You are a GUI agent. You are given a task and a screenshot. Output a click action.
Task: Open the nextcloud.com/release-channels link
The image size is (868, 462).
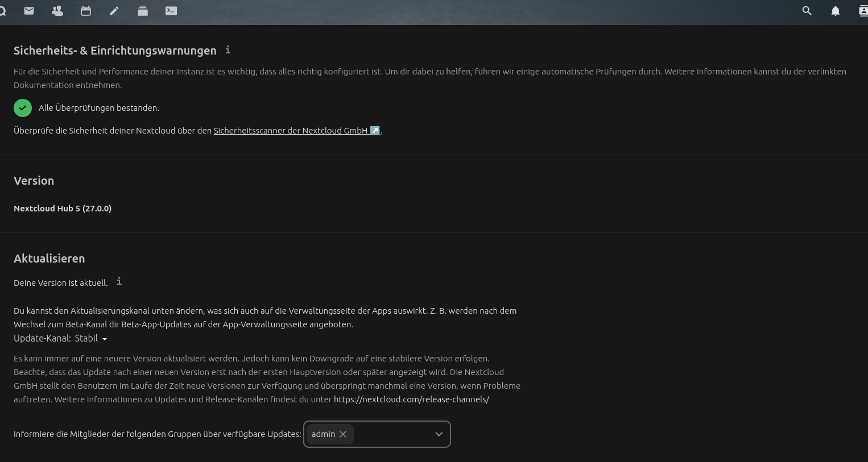pos(411,399)
